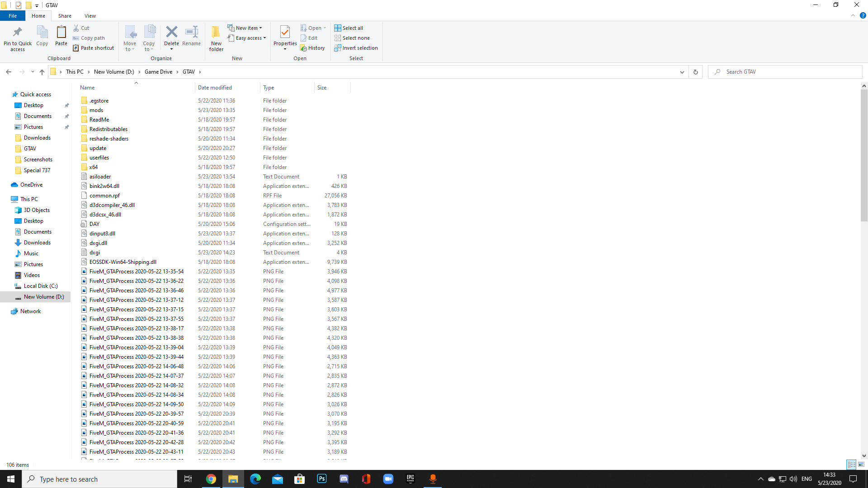Click the Rename icon in the ribbon

pos(191,33)
